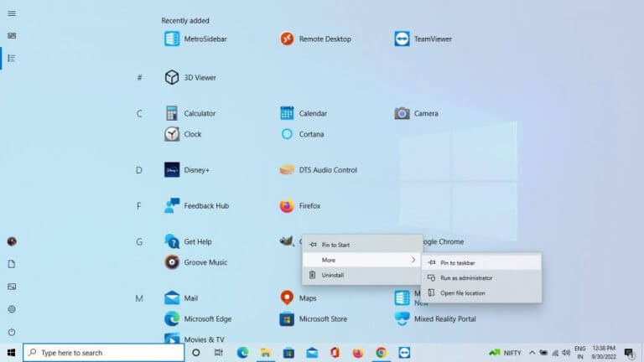Choose Run as administrator
The height and width of the screenshot is (362, 644).
pyautogui.click(x=481, y=278)
